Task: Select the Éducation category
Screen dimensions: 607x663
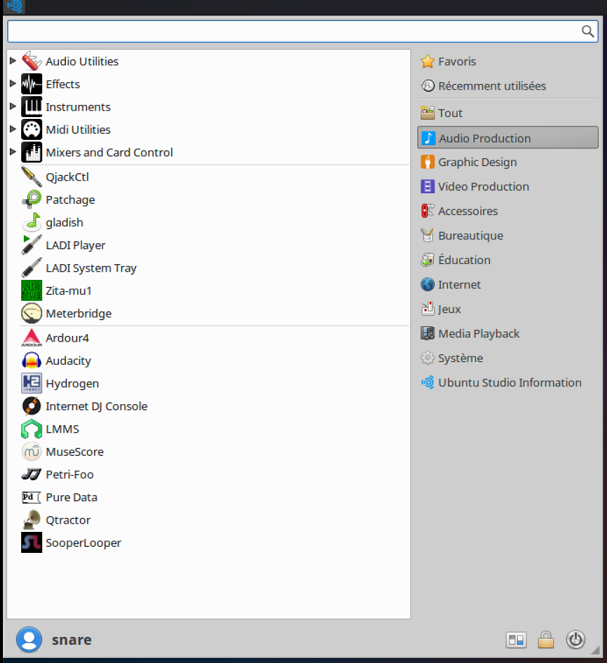Action: [x=508, y=260]
